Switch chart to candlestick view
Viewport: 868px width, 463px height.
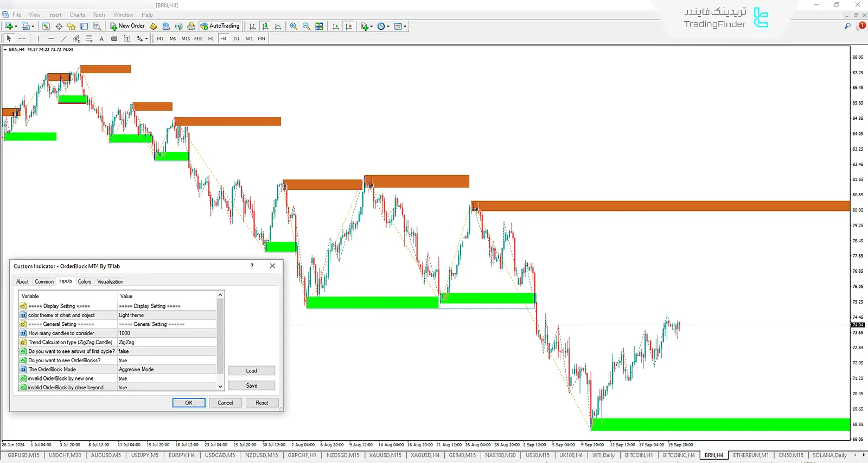[265, 26]
